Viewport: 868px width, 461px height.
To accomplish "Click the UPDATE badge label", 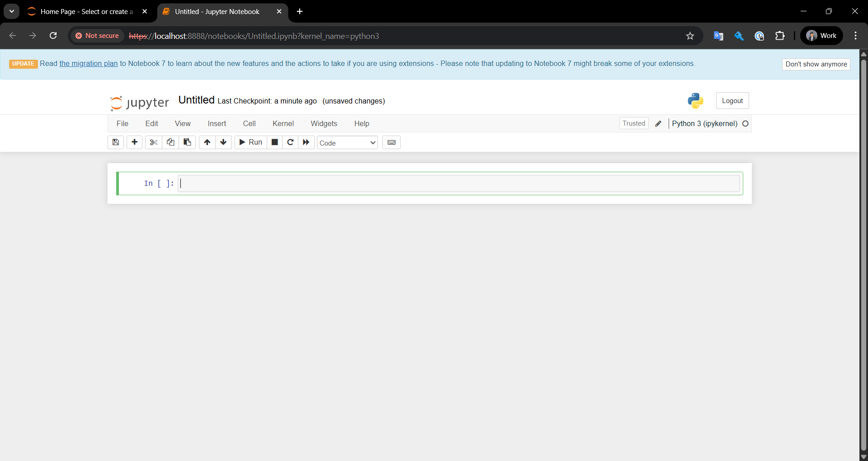I will tap(23, 64).
